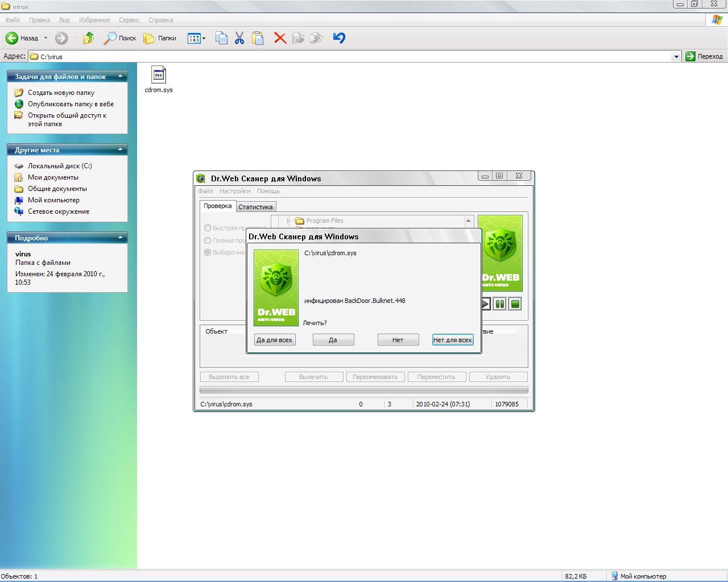Open the Explorer Файл menu
728x582 pixels.
pos(13,20)
